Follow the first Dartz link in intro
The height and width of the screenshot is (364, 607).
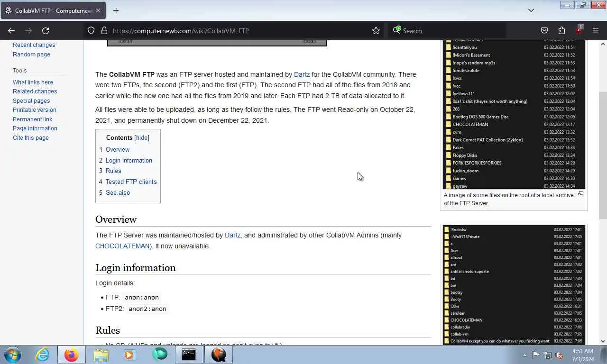[302, 74]
